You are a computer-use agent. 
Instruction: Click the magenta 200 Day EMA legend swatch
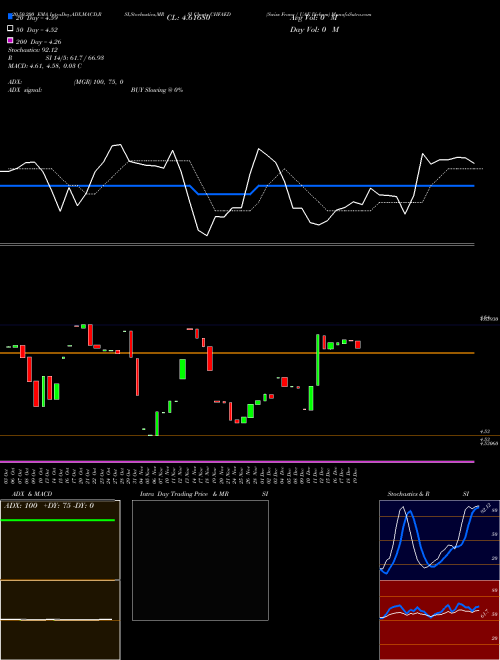(x=11, y=40)
